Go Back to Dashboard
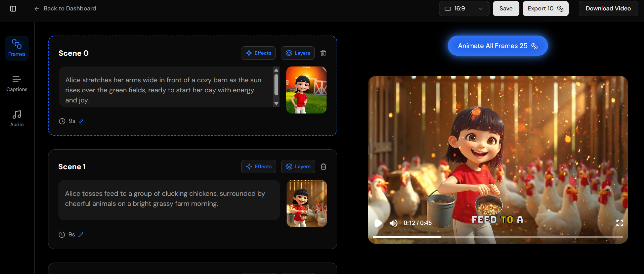The height and width of the screenshot is (274, 644). pyautogui.click(x=65, y=9)
